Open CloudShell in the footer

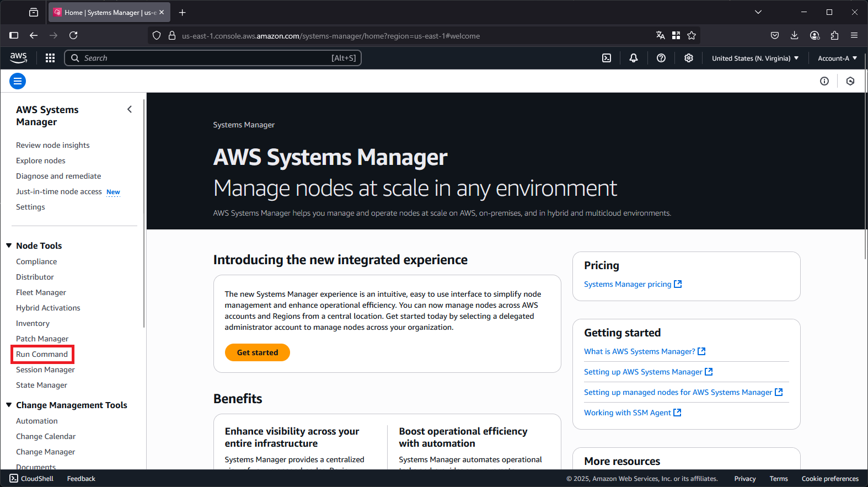31,478
